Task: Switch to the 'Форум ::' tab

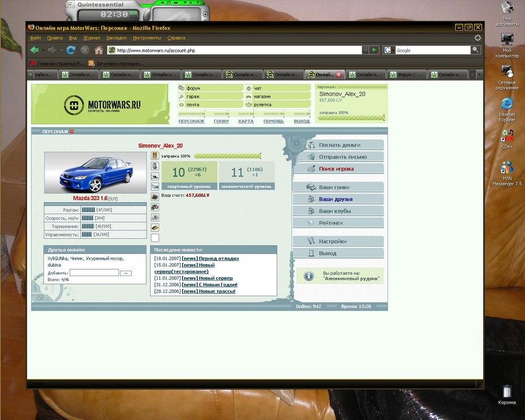Action: click(406, 75)
